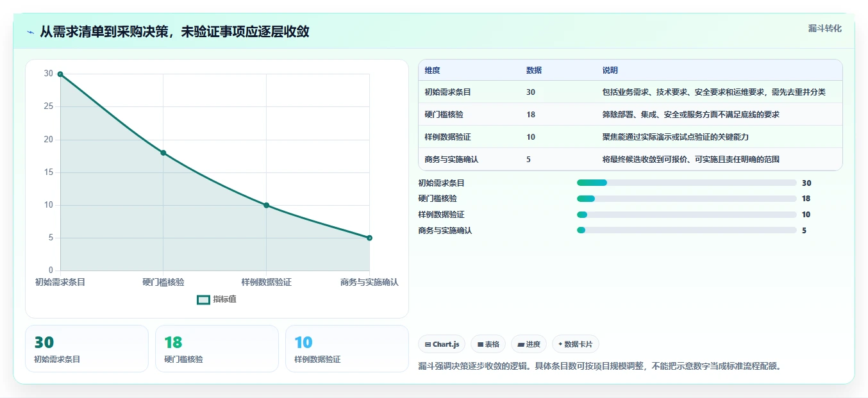Click description starting 筛除部署
Screen dimensions: 868x398
691,115
